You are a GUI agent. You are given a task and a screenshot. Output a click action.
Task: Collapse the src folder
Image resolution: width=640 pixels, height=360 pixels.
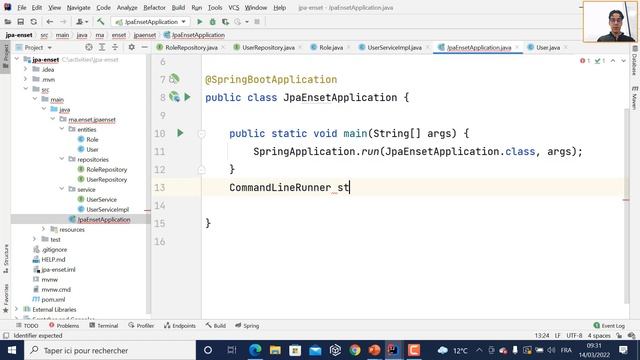pos(25,89)
